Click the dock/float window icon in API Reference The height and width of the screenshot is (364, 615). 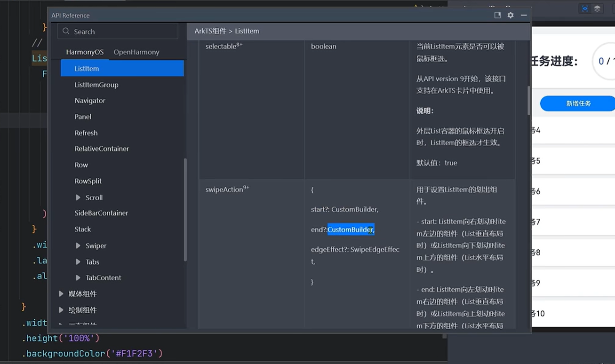[497, 16]
